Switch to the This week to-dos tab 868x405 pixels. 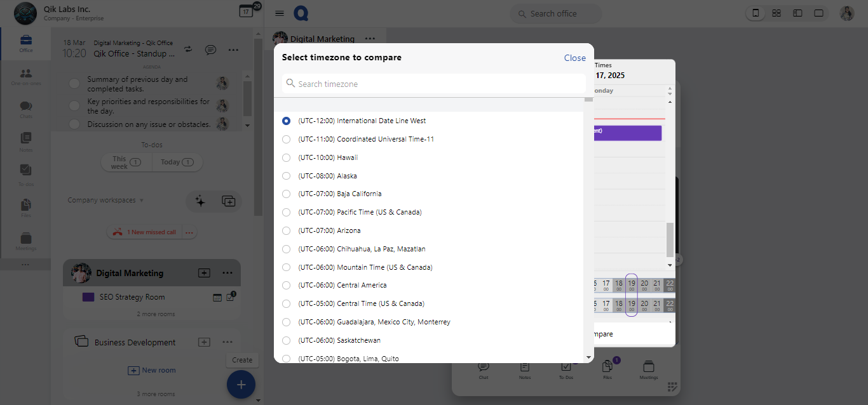tap(126, 163)
